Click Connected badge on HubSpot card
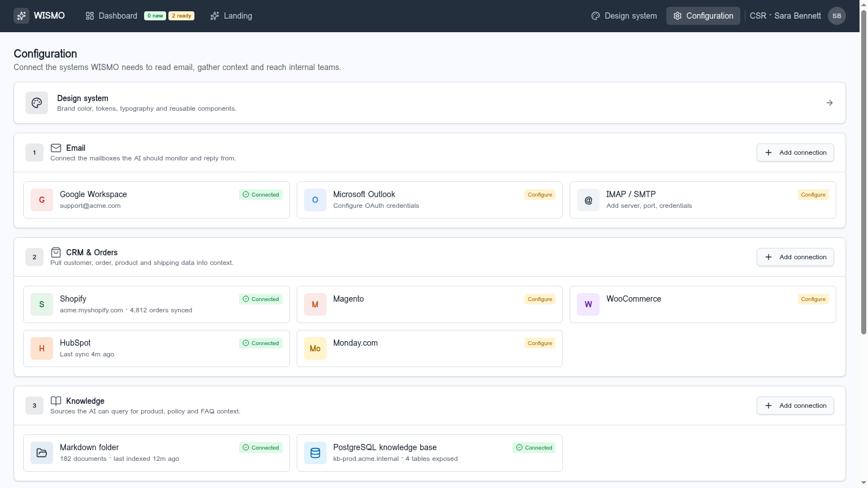 click(261, 343)
